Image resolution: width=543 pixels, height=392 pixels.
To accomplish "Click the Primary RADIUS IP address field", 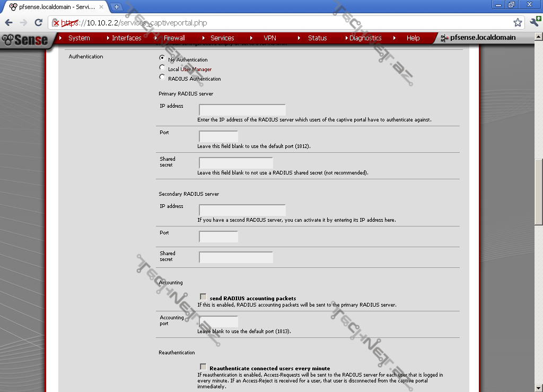I will click(242, 110).
